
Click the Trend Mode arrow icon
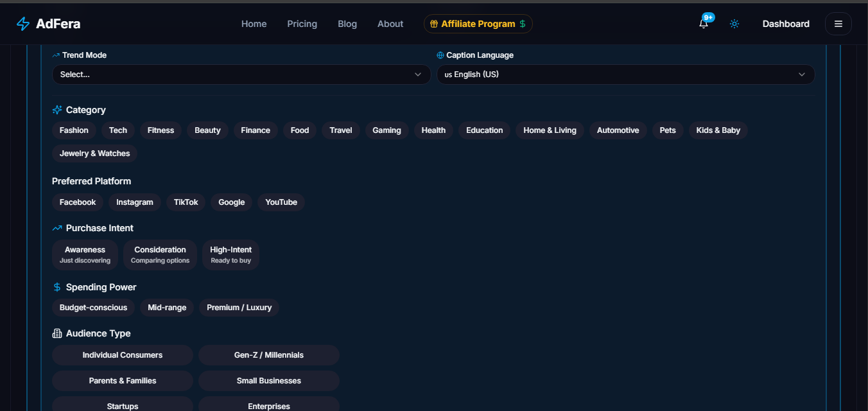(56, 55)
